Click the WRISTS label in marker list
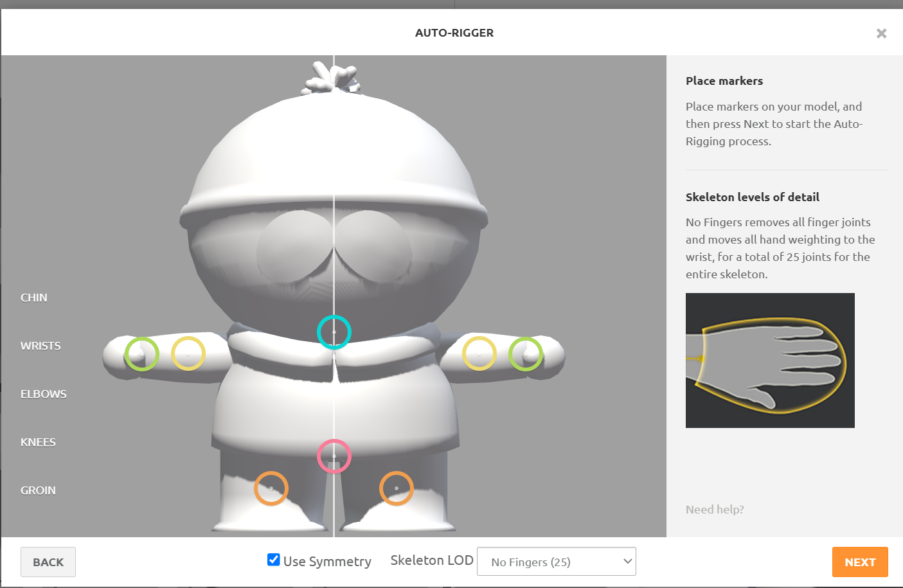This screenshot has width=903, height=588. coord(40,346)
